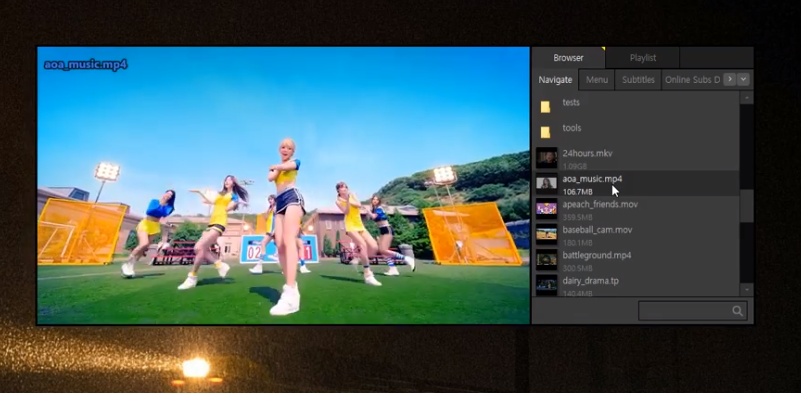
Task: Switch to the Playlist tab
Action: point(643,58)
